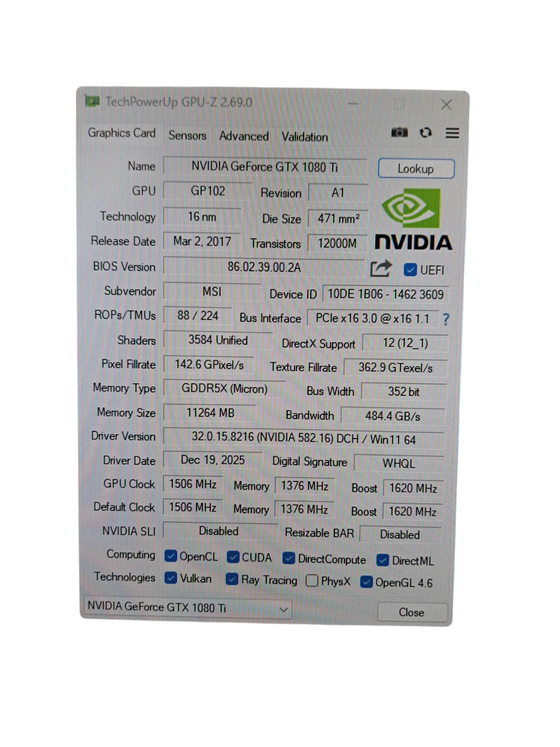
Task: Click the Pixel Fillrate field 142.6 GPixel/s
Action: pyautogui.click(x=209, y=364)
